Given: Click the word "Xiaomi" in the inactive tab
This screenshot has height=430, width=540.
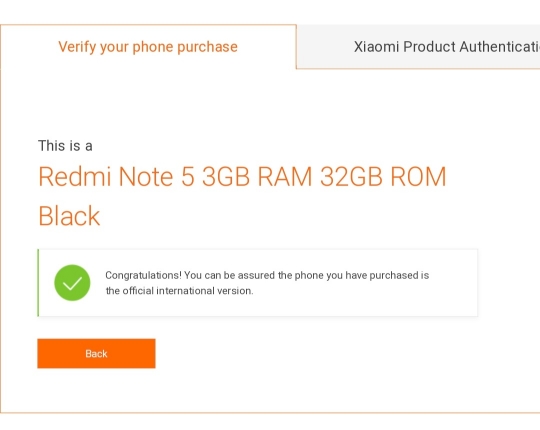Looking at the screenshot, I should (376, 47).
